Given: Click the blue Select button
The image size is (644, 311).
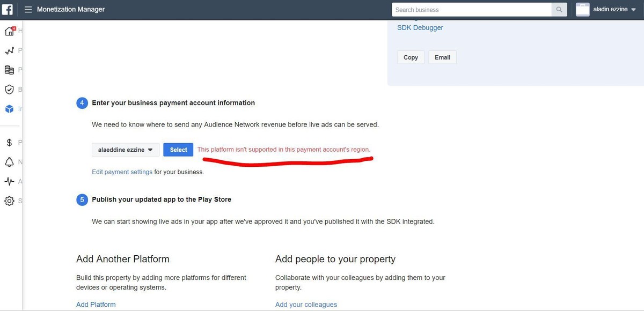Looking at the screenshot, I should (178, 150).
